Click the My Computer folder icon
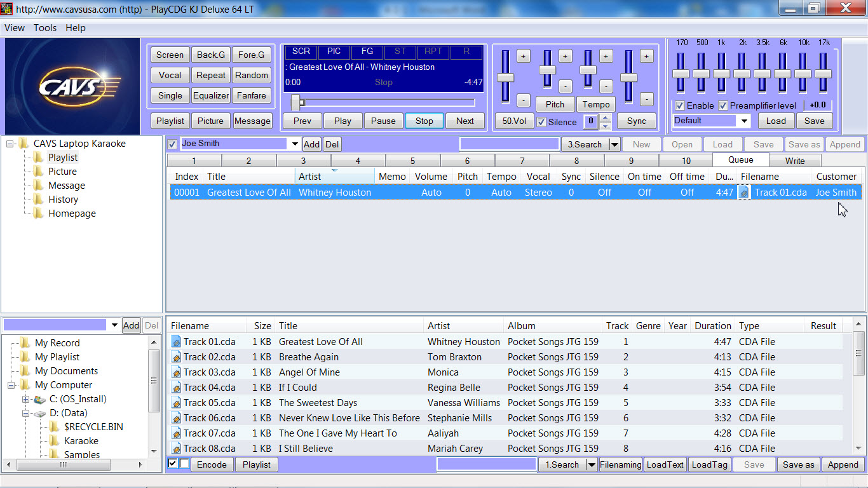The height and width of the screenshot is (488, 868). 25,385
